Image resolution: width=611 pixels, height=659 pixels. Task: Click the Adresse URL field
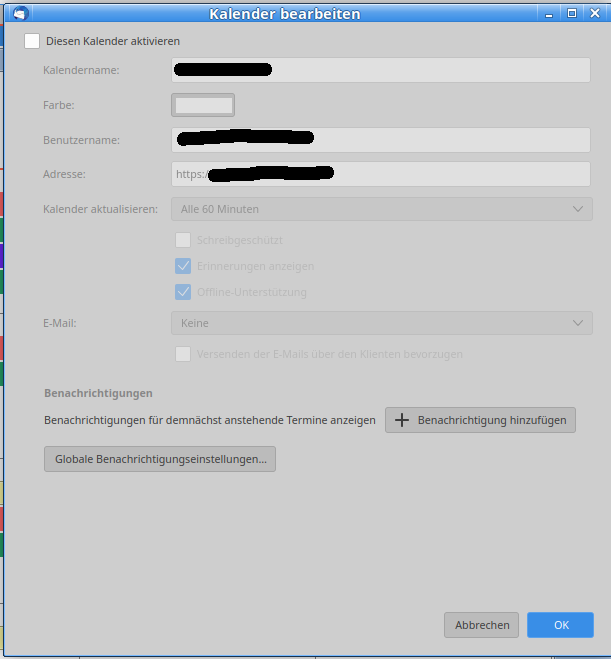381,174
